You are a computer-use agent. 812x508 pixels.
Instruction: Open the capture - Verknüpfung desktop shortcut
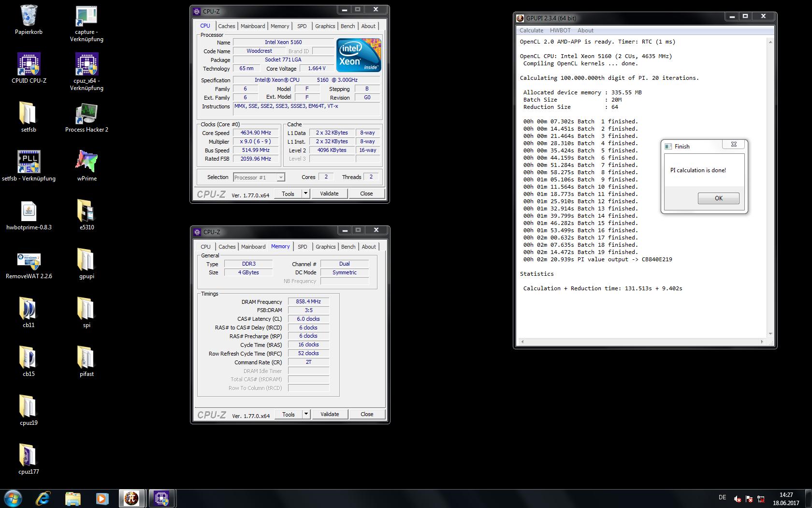[87, 24]
